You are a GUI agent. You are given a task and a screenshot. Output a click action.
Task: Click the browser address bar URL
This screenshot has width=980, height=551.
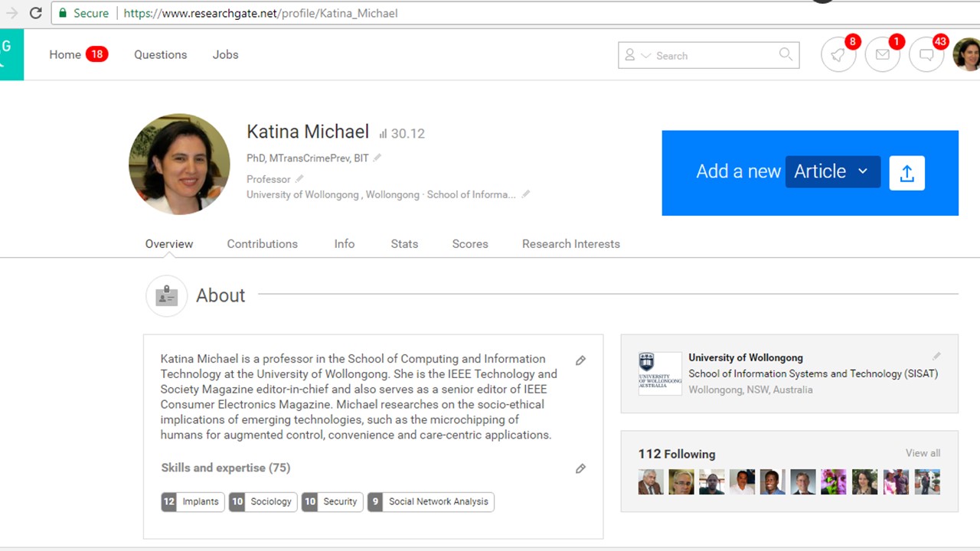click(x=260, y=13)
